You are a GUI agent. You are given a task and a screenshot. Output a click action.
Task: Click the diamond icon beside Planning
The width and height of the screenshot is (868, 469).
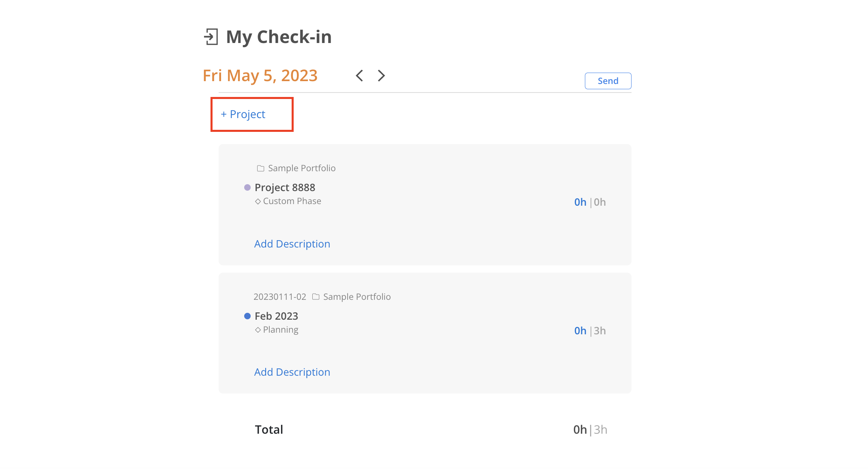click(x=258, y=330)
